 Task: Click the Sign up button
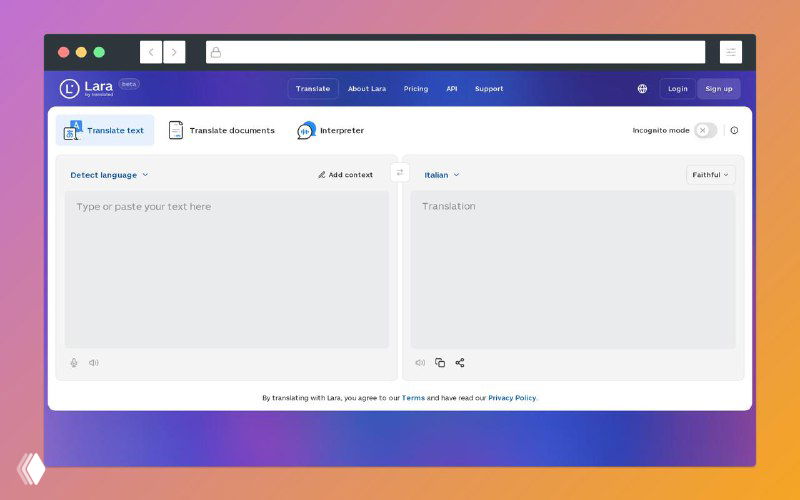click(x=718, y=89)
